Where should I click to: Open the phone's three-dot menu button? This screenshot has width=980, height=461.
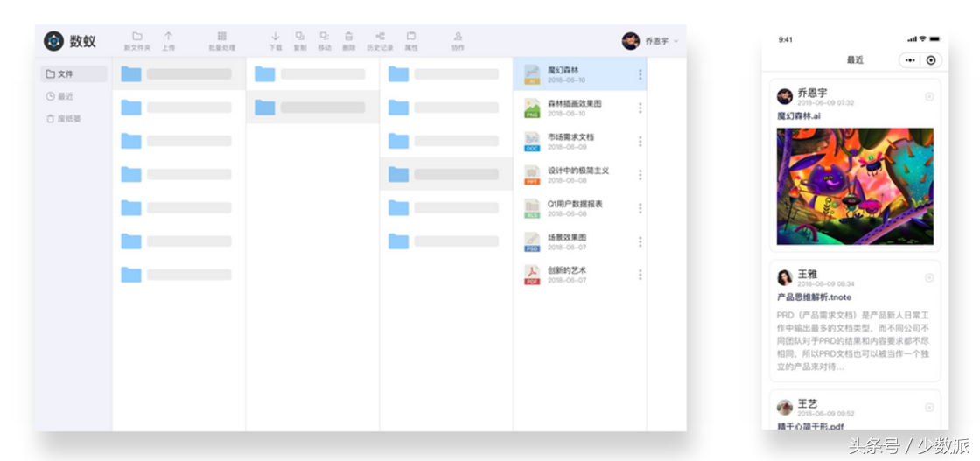click(910, 60)
